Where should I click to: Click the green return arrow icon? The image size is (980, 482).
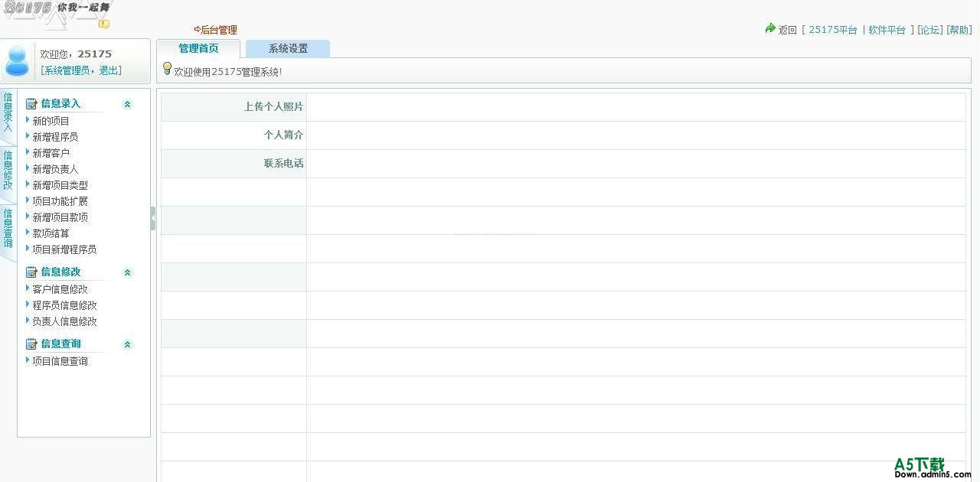[769, 28]
